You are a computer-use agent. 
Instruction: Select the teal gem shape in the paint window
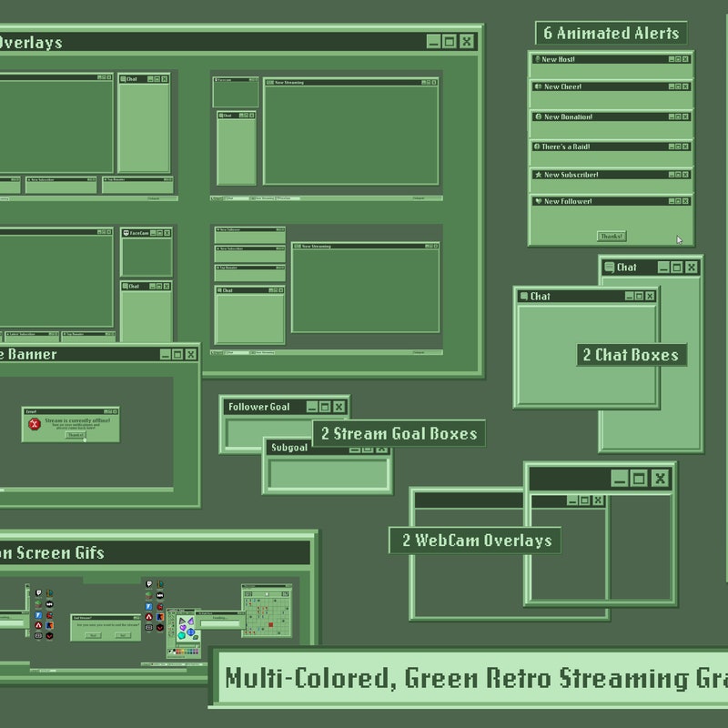coord(182,635)
